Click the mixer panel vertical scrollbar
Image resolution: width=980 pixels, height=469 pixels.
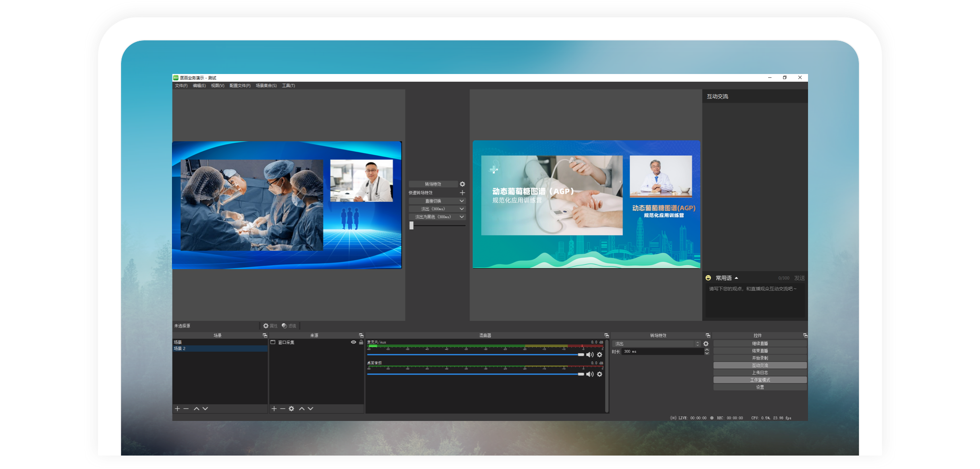[607, 376]
